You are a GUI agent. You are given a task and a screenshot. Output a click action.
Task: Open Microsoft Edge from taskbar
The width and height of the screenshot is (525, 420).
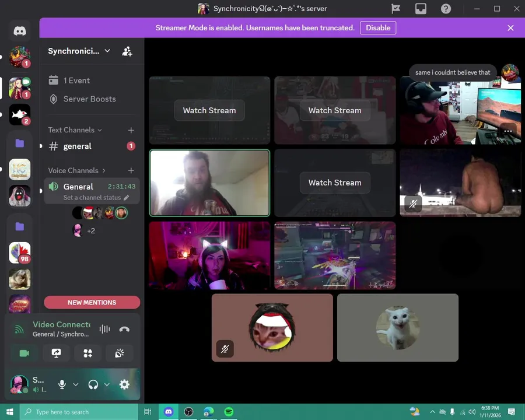pyautogui.click(x=209, y=412)
